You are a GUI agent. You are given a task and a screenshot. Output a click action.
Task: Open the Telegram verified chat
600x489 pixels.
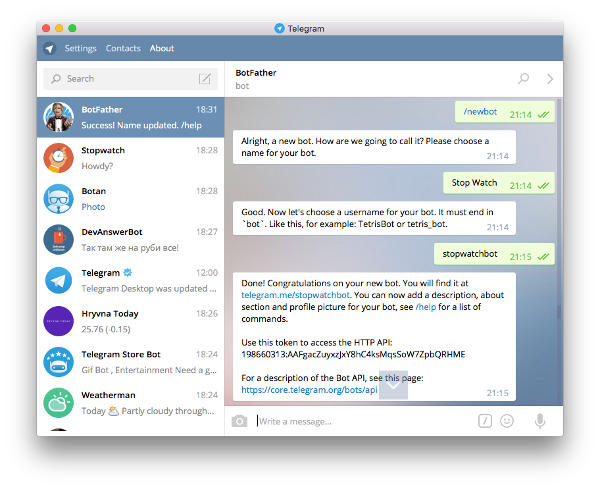coord(130,280)
